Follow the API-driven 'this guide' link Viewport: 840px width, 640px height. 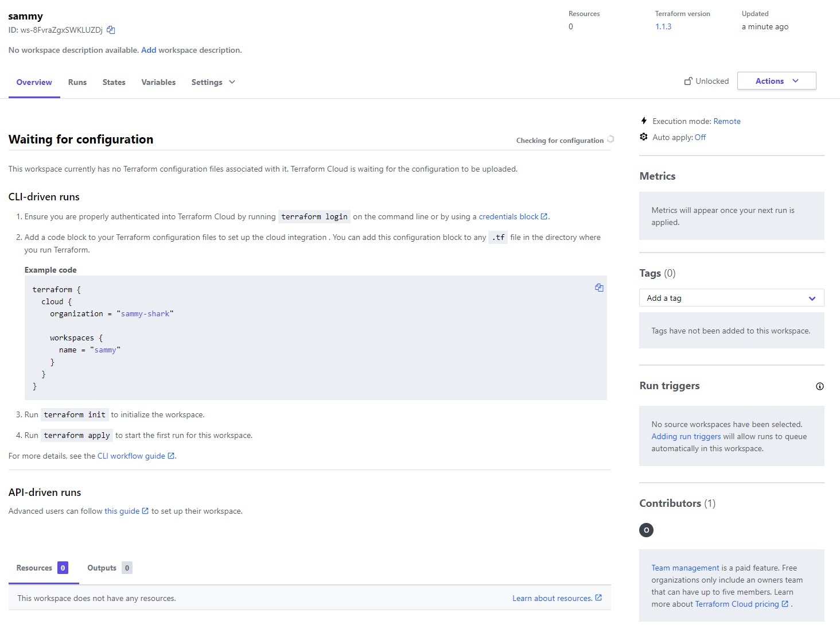[x=126, y=511]
